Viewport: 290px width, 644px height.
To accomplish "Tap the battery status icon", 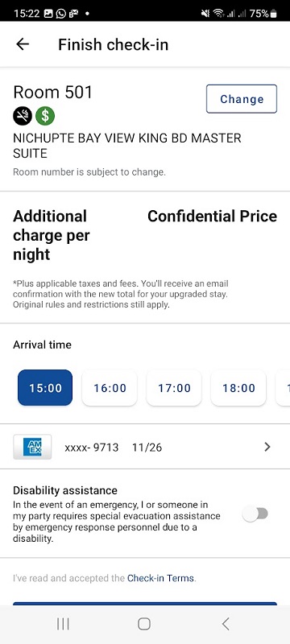I will [274, 14].
